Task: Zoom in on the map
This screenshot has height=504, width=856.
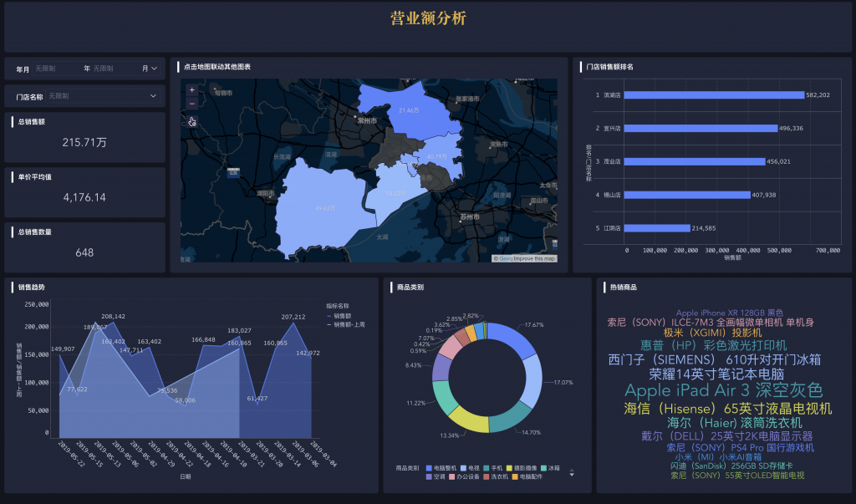Action: pyautogui.click(x=191, y=89)
